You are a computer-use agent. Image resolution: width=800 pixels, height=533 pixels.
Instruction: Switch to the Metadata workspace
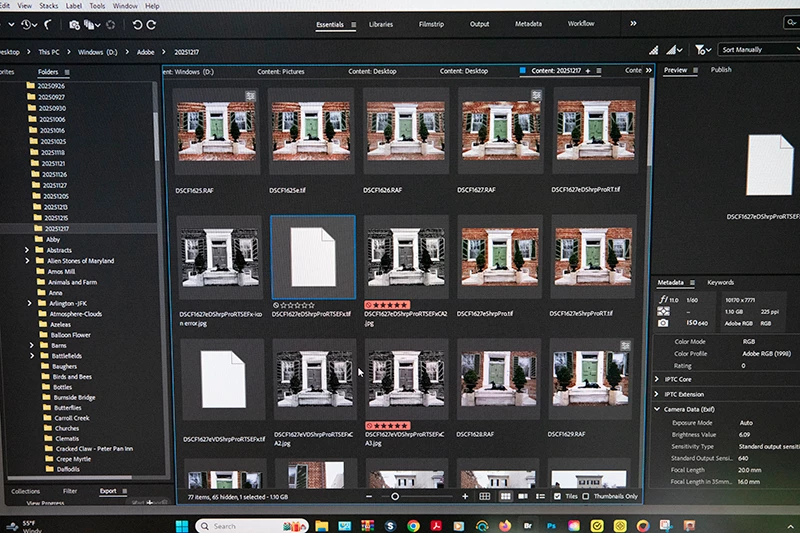coord(528,23)
